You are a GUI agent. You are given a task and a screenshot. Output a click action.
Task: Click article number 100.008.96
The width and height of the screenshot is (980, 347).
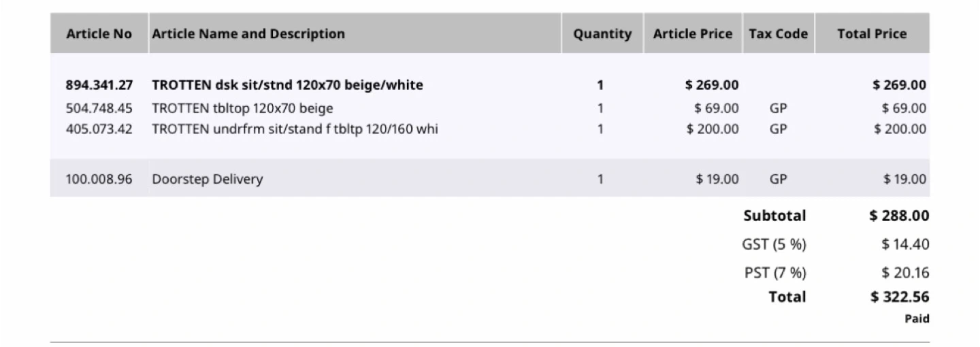click(x=99, y=179)
